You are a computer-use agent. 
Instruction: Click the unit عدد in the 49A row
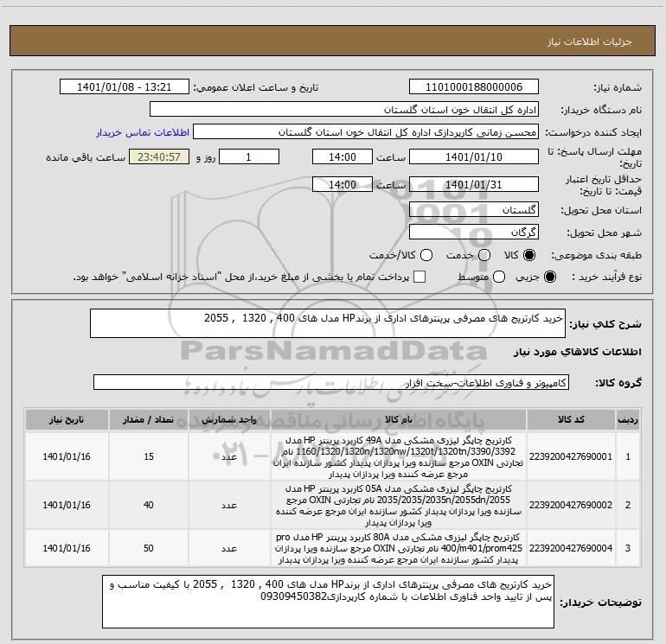tap(229, 456)
